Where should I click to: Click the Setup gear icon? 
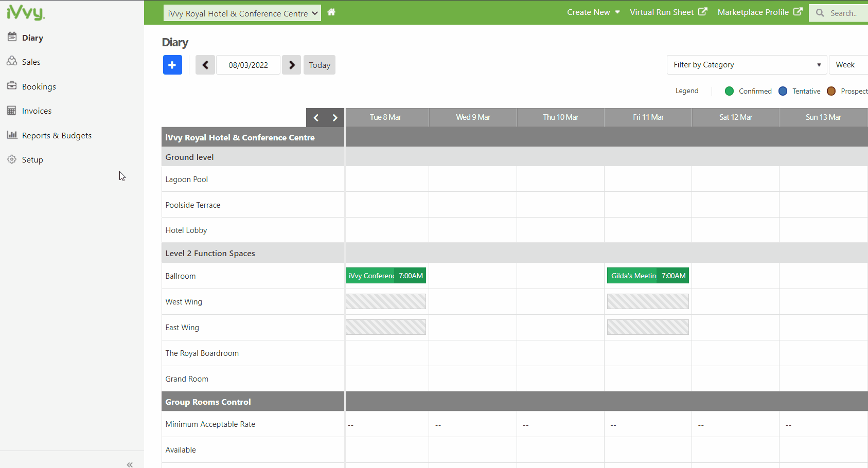(x=12, y=159)
